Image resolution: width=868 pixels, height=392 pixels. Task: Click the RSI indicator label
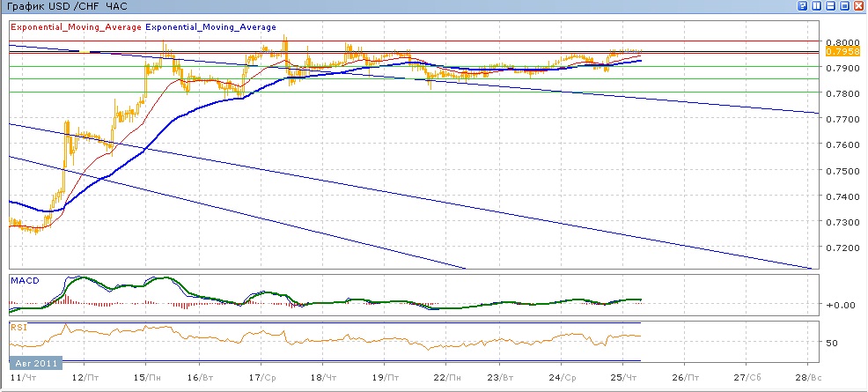19,327
